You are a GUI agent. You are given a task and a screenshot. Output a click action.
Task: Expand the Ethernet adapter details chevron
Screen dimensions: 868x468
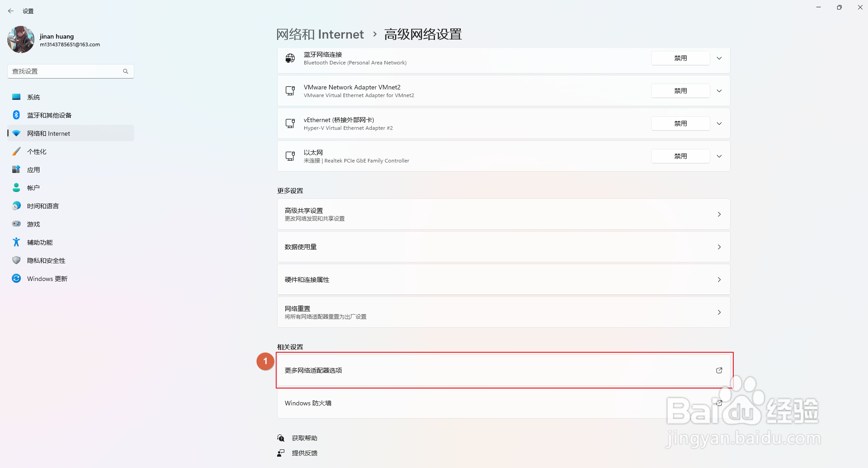click(x=719, y=156)
